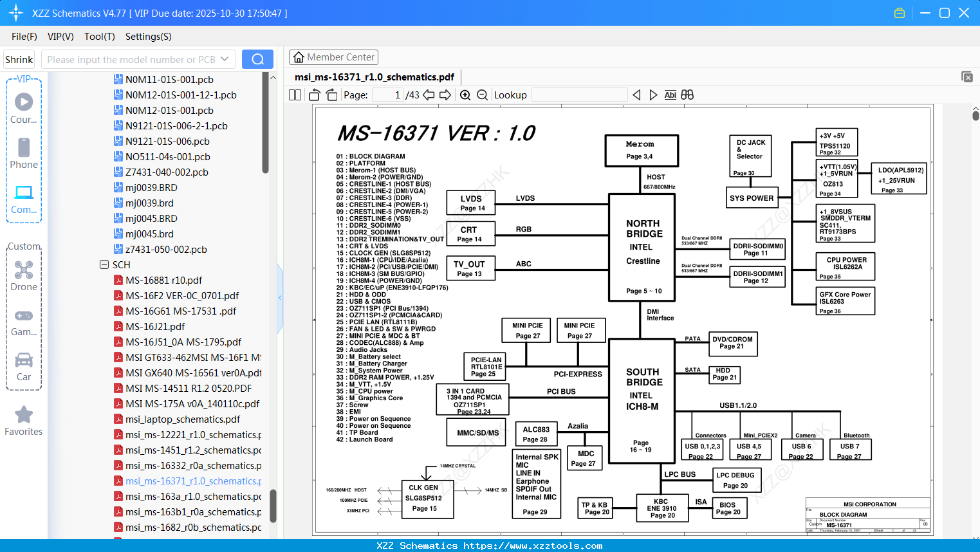Image resolution: width=980 pixels, height=552 pixels.
Task: Open the Course category in VIP sidebar
Action: click(24, 108)
